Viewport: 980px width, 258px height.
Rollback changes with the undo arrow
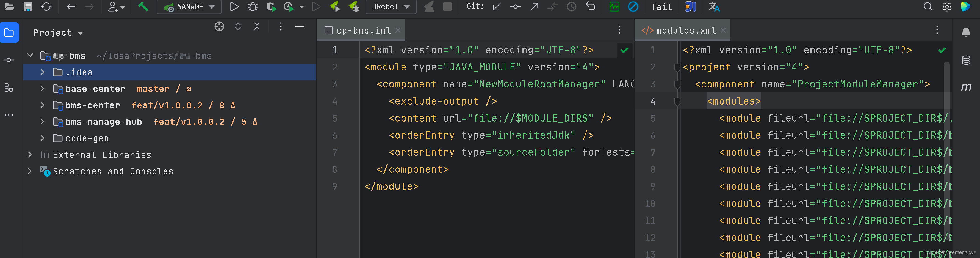click(x=590, y=7)
